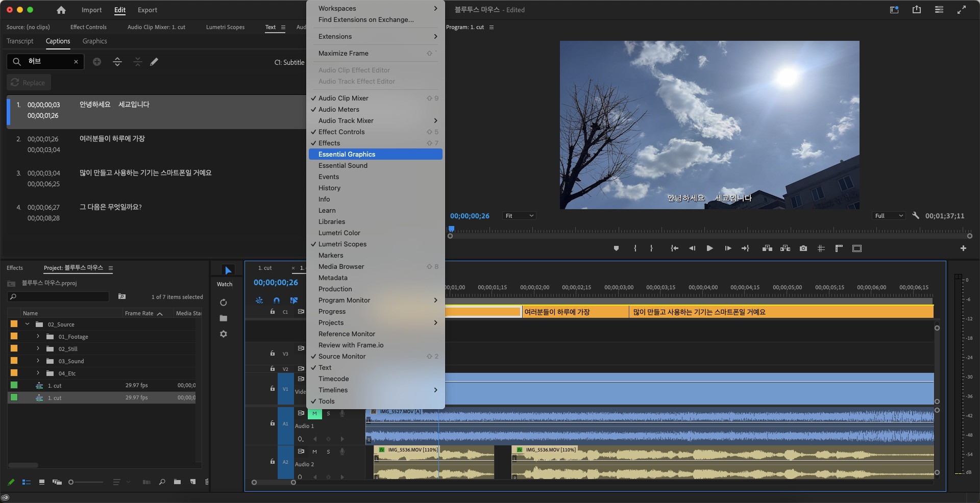Open the Quick Export share icon

pos(917,10)
